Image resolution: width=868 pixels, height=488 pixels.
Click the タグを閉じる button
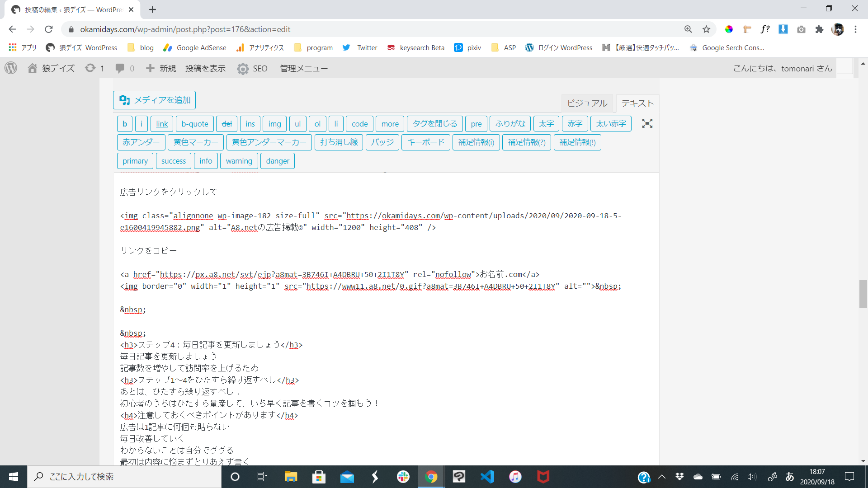pyautogui.click(x=434, y=124)
